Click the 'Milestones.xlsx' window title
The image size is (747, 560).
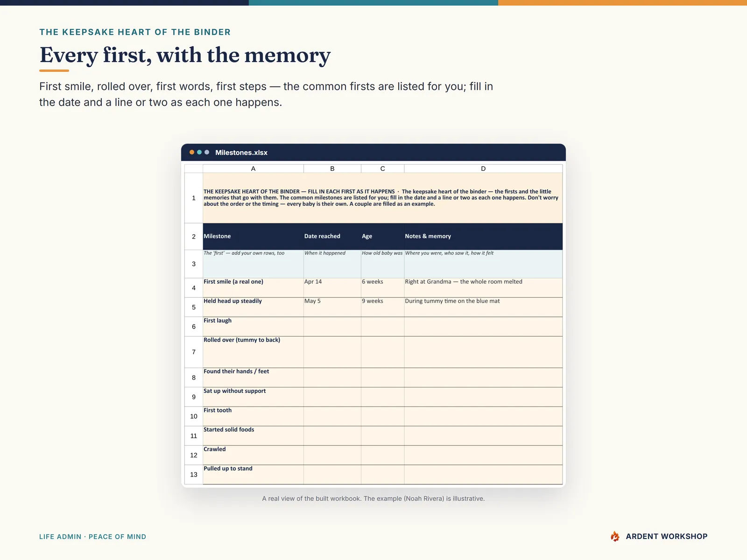pyautogui.click(x=241, y=153)
